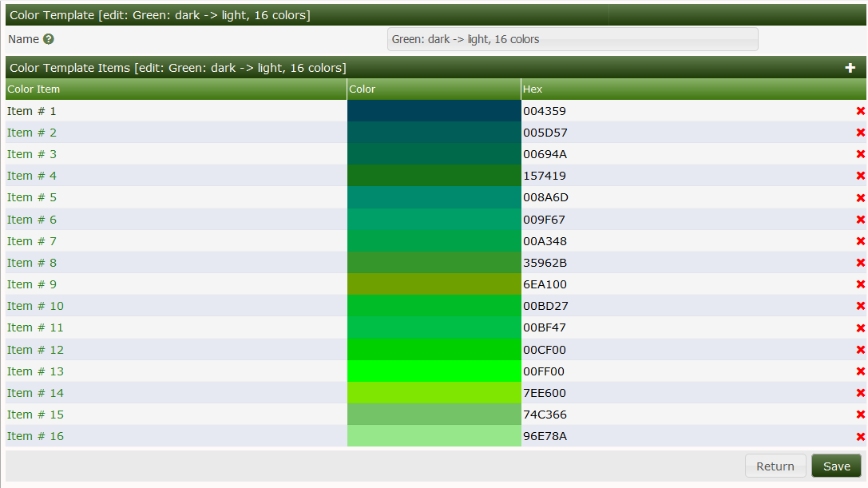Click the add color item plus icon
868x488 pixels.
(x=850, y=68)
